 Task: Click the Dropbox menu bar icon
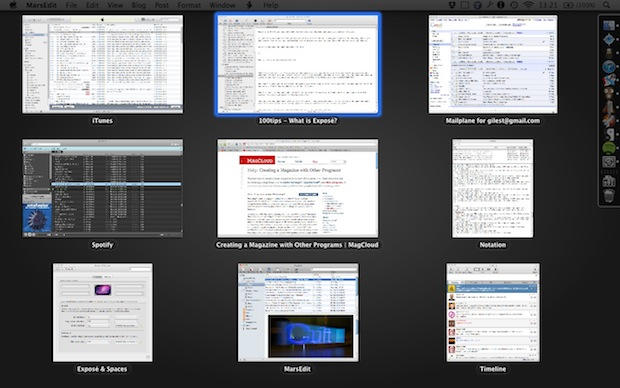452,5
